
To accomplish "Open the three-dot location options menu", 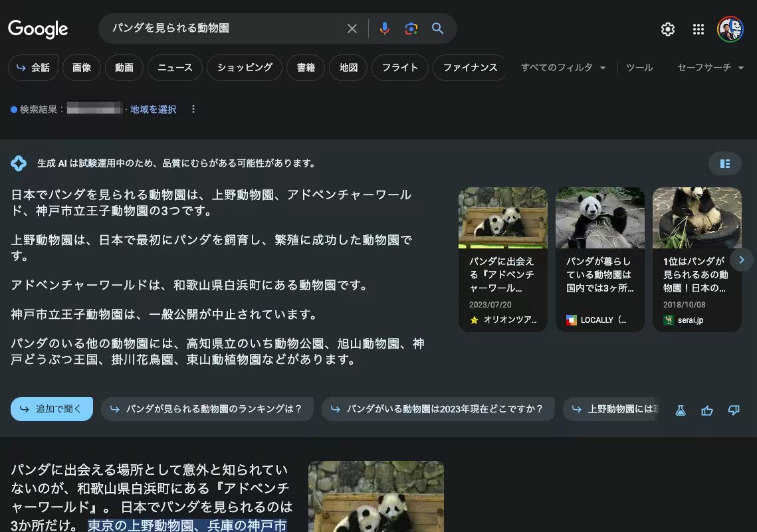I will (193, 109).
